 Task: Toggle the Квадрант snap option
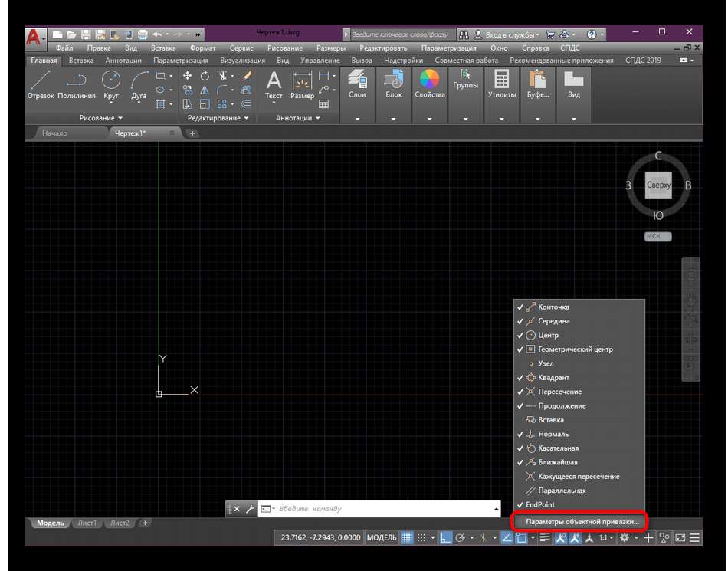(x=553, y=378)
